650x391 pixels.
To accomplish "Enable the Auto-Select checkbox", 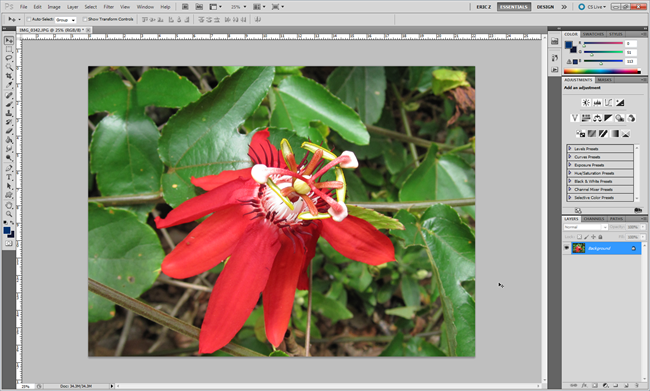I will pos(29,19).
